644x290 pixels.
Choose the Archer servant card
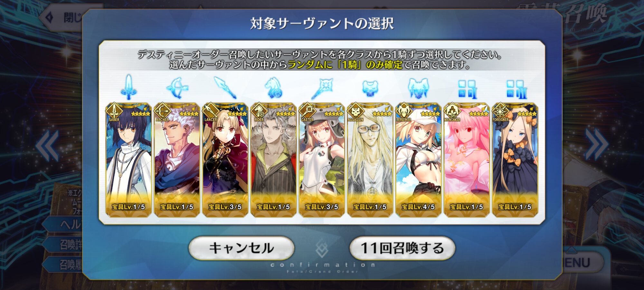pyautogui.click(x=177, y=160)
